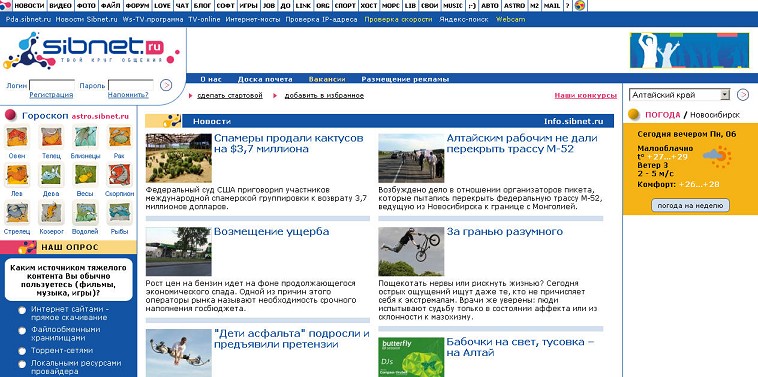Click погода на неделю button
Screen dimensions: 758x377
(x=690, y=205)
